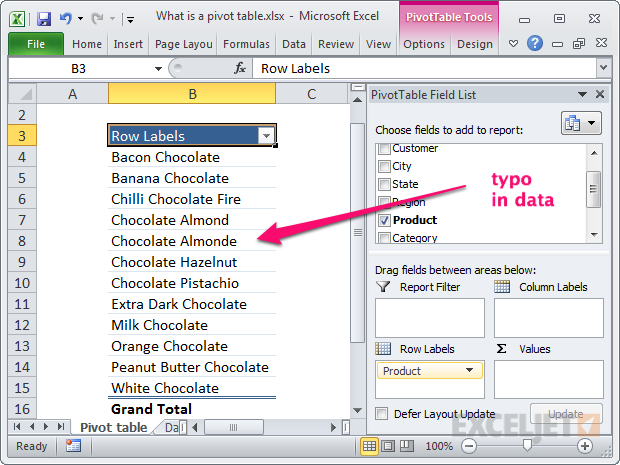
Task: Select the Chocolate Almonde cell
Action: [x=192, y=241]
